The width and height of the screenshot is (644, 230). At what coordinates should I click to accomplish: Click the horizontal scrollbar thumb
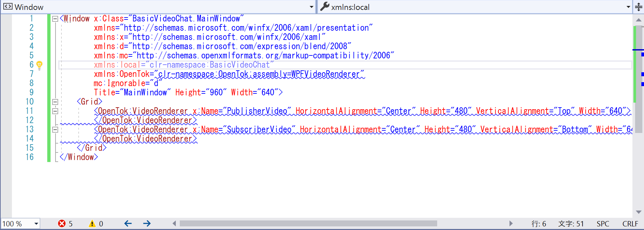point(308,224)
